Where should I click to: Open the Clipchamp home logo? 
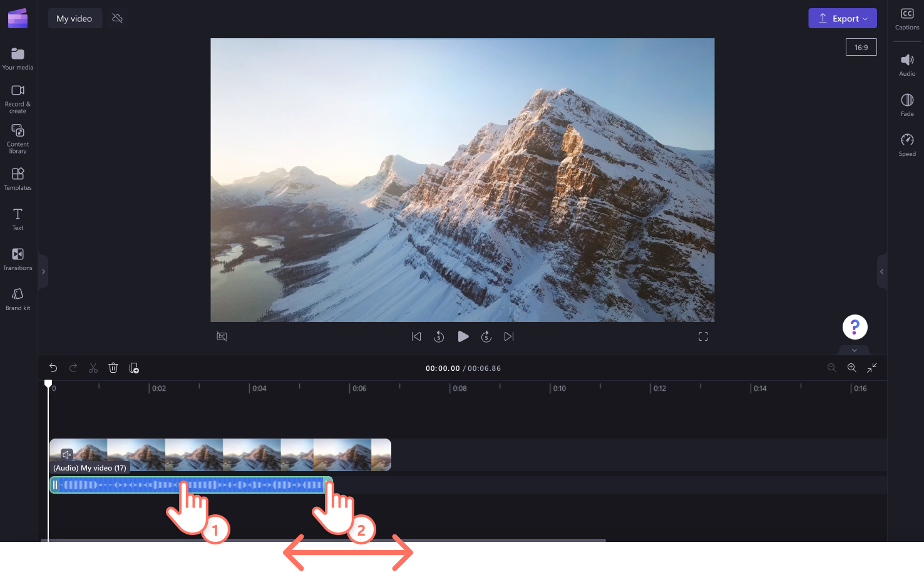18,18
